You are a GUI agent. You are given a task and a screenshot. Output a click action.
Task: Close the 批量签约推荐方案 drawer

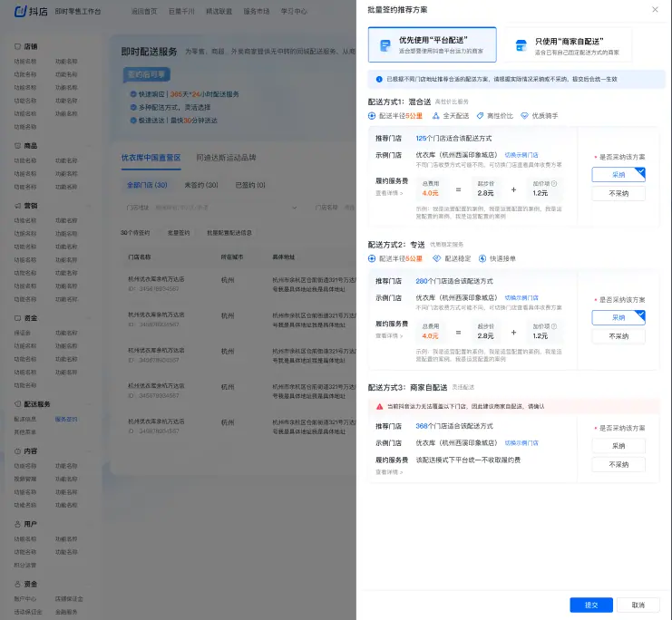tap(655, 9)
